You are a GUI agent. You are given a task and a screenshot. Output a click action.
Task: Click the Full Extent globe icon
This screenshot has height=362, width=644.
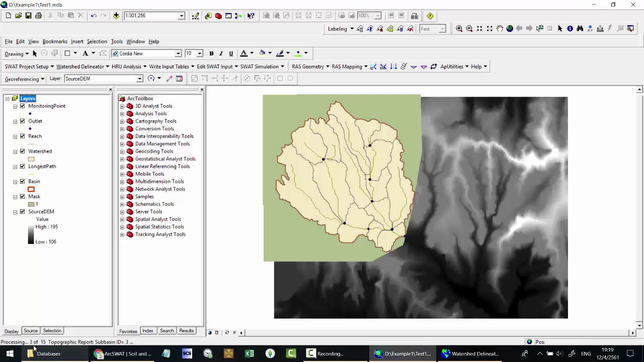point(510,29)
